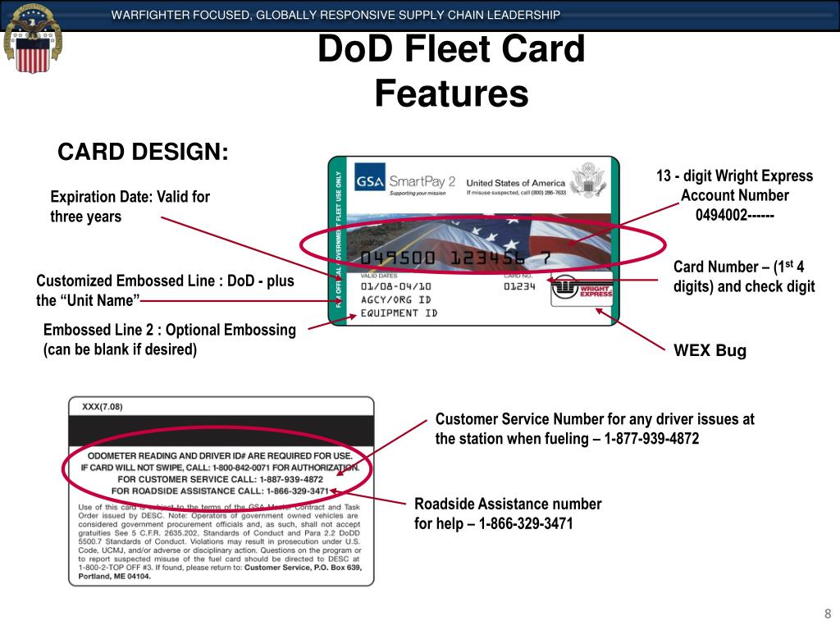Click the "Customer Service Number for any driver issues" note
Image resolution: width=840 pixels, height=630 pixels.
595,428
